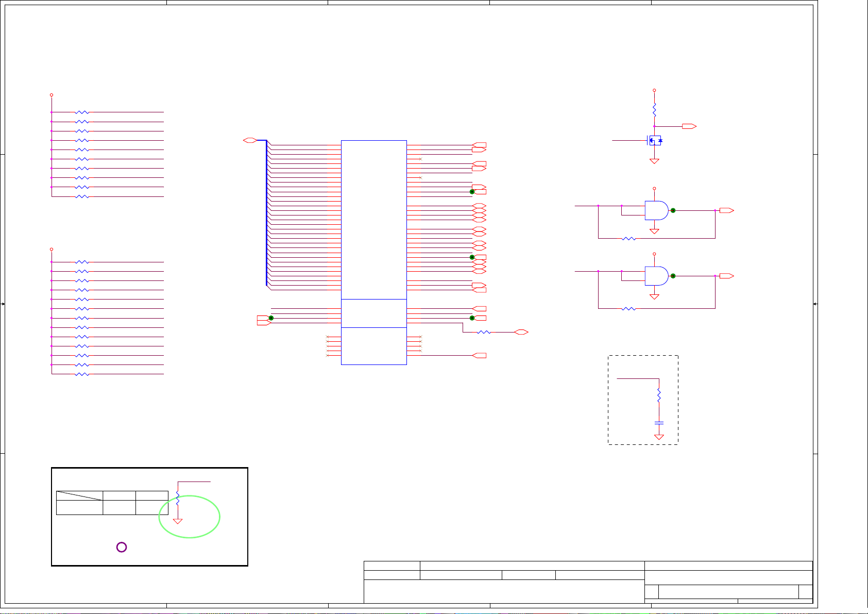Select the feedback resistor below the upper AND gate
The height and width of the screenshot is (614, 868).
629,239
